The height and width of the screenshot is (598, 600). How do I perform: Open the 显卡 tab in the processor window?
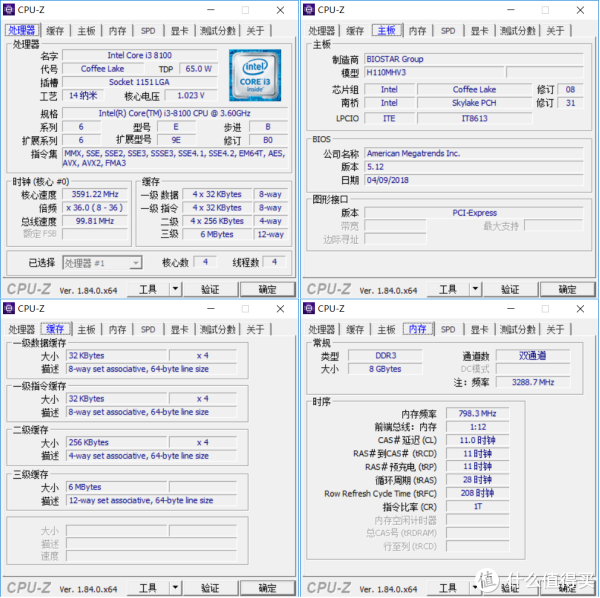coord(179,31)
